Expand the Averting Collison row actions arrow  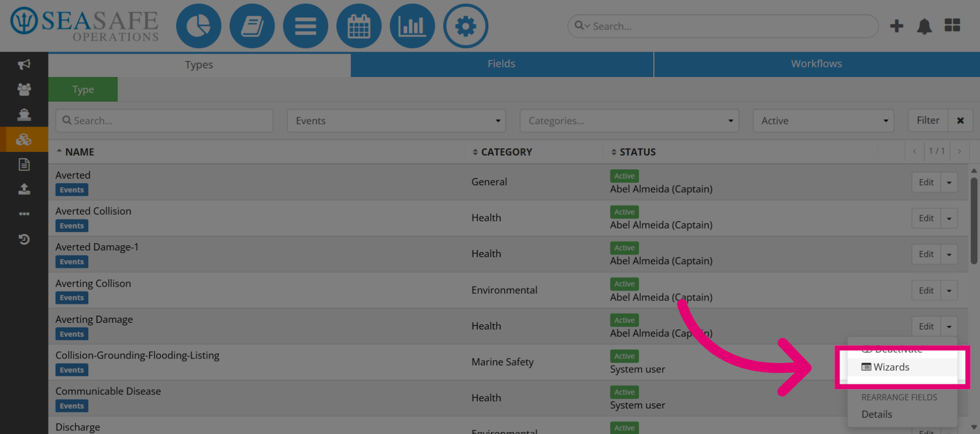(x=949, y=291)
